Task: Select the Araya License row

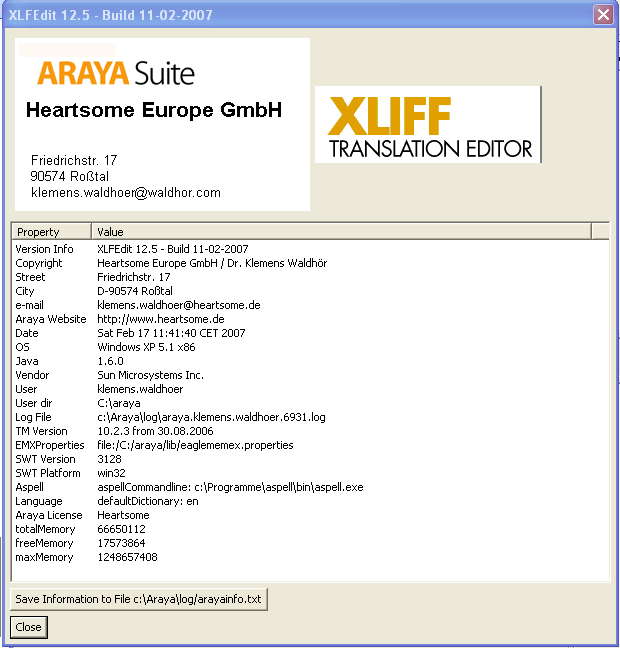Action: point(49,515)
